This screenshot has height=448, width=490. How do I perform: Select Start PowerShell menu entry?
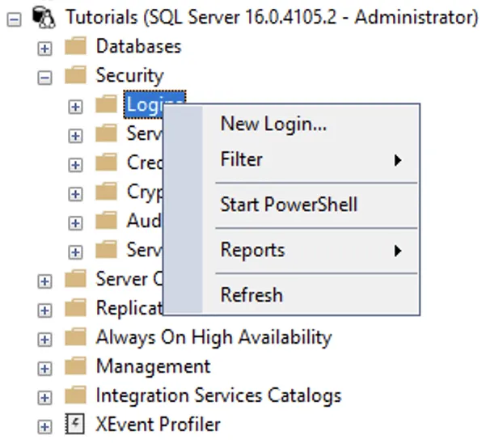point(289,205)
